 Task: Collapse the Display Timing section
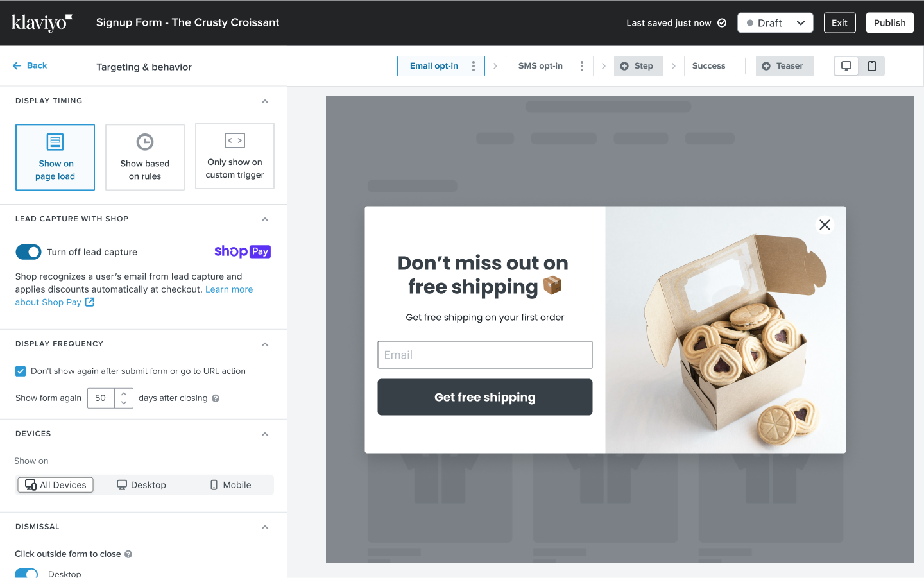(265, 101)
